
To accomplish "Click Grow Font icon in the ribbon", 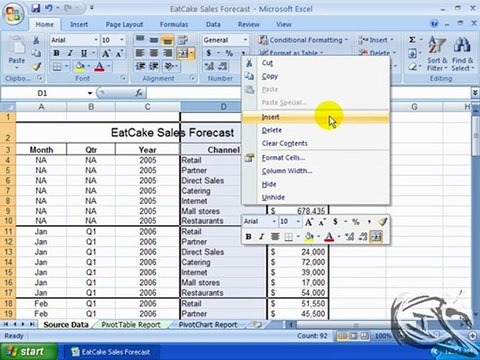I will pyautogui.click(x=106, y=53).
